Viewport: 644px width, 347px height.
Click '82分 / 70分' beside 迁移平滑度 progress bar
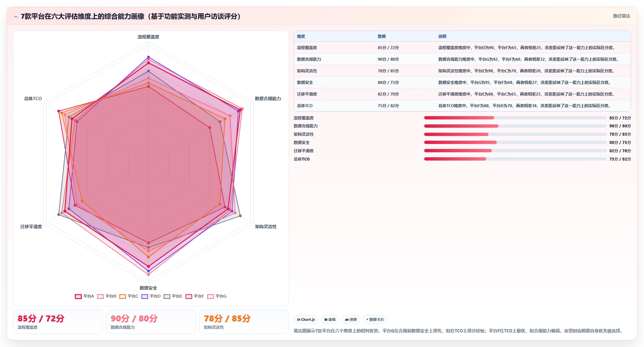pyautogui.click(x=620, y=151)
